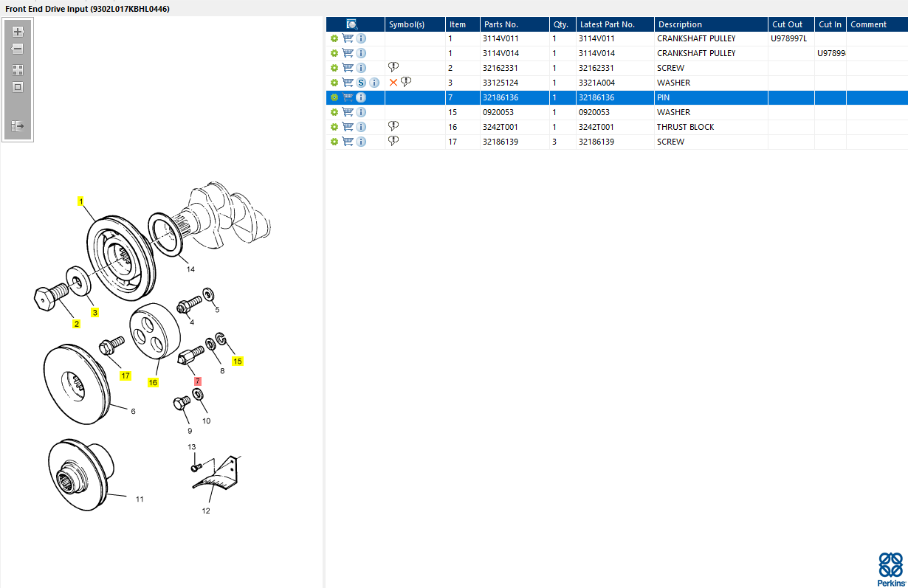Click parts number 0920053 cell
908x588 pixels.
coord(515,112)
